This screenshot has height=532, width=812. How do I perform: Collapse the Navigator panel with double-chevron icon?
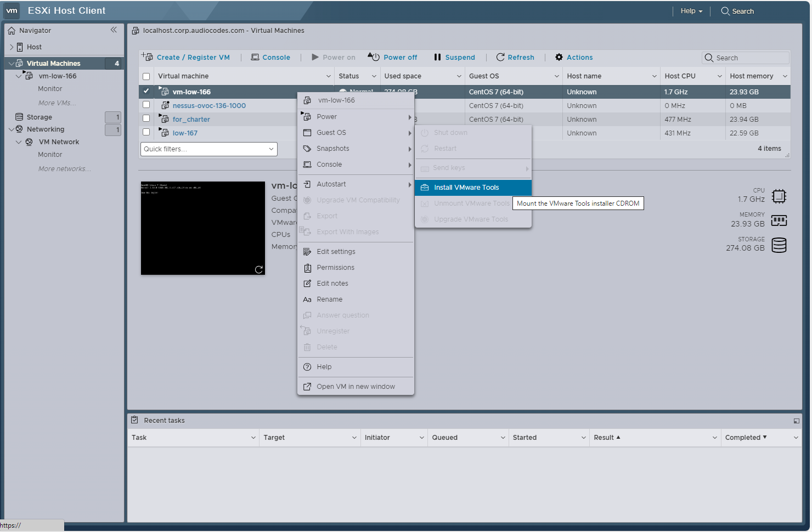[x=114, y=30]
